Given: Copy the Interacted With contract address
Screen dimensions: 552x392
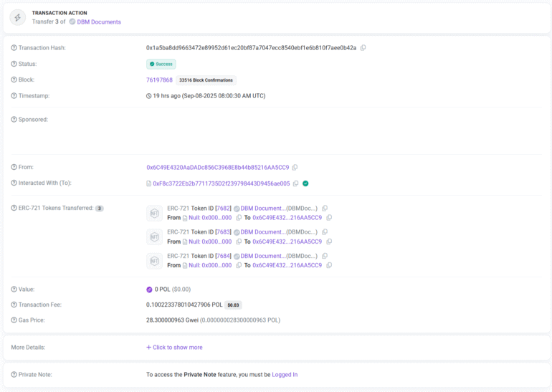Looking at the screenshot, I should pyautogui.click(x=295, y=183).
